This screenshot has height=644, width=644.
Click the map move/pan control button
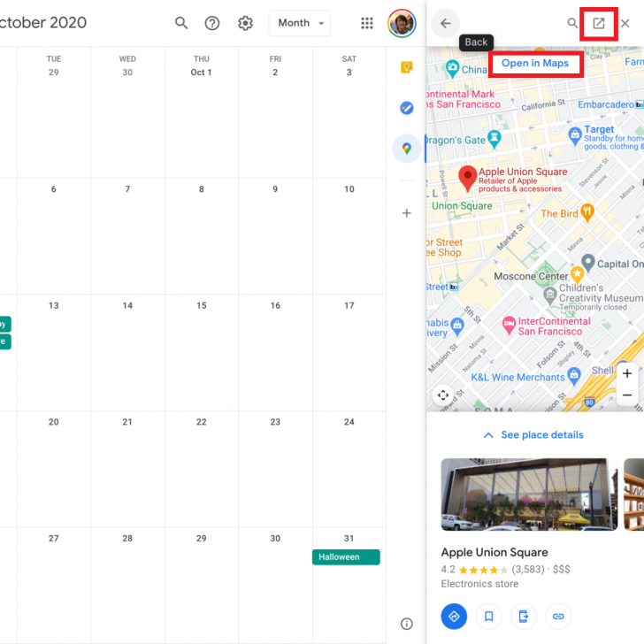443,395
